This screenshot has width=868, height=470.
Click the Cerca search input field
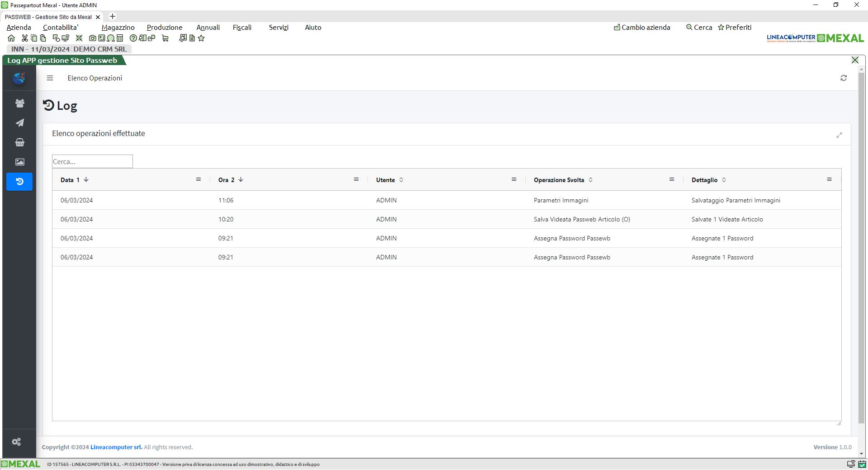92,161
